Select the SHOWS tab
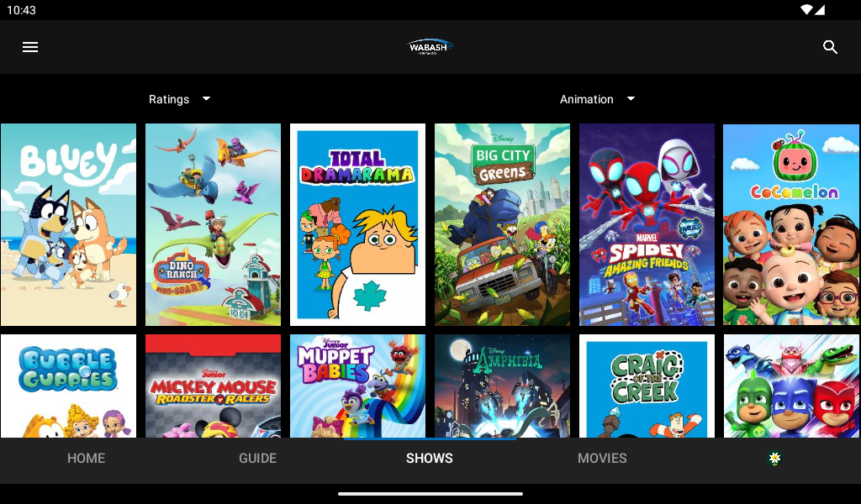Image resolution: width=861 pixels, height=504 pixels. (x=430, y=459)
